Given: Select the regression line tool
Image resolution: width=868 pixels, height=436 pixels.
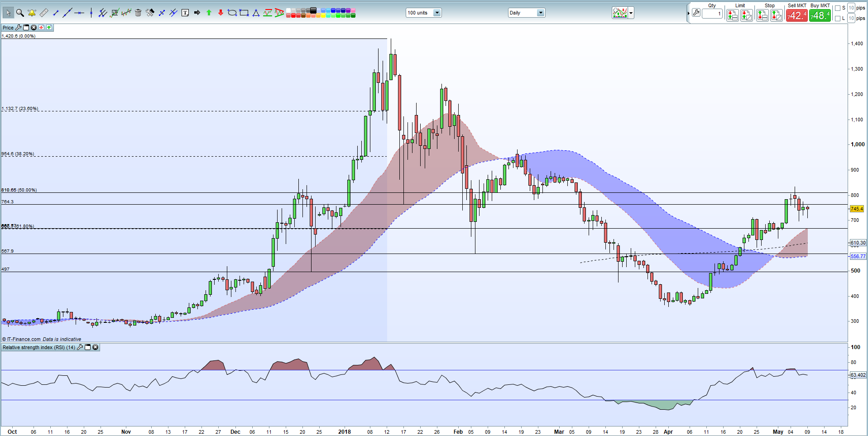Looking at the screenshot, I should pyautogui.click(x=126, y=13).
